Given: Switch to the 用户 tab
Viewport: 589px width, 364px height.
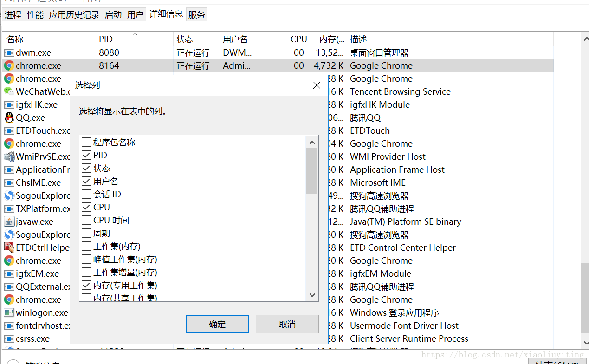Looking at the screenshot, I should click(x=135, y=14).
